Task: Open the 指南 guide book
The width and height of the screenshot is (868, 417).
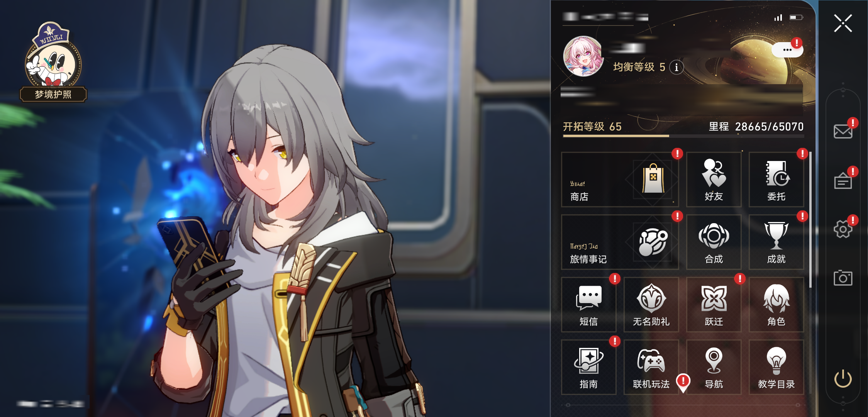Action: point(588,367)
